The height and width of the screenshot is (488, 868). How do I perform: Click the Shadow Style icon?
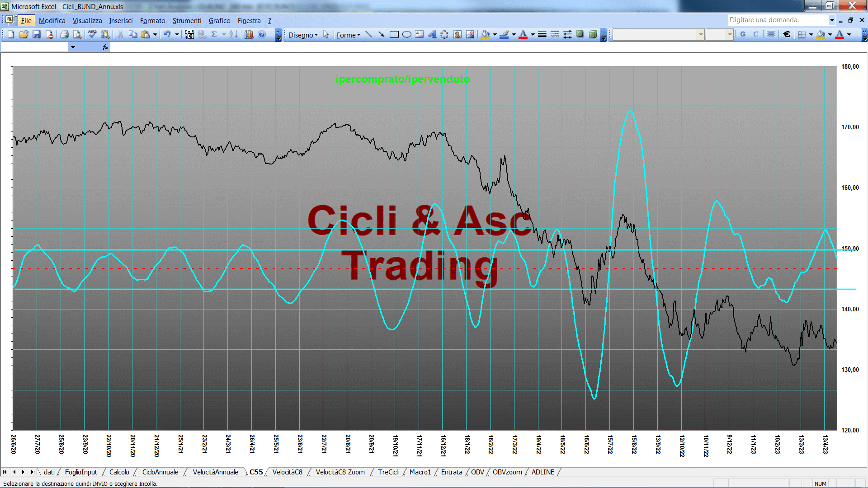[x=580, y=34]
